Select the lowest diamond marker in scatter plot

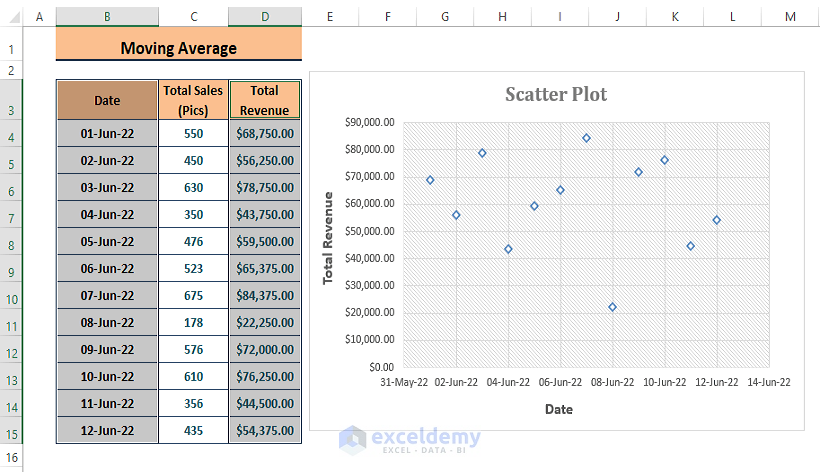[612, 307]
